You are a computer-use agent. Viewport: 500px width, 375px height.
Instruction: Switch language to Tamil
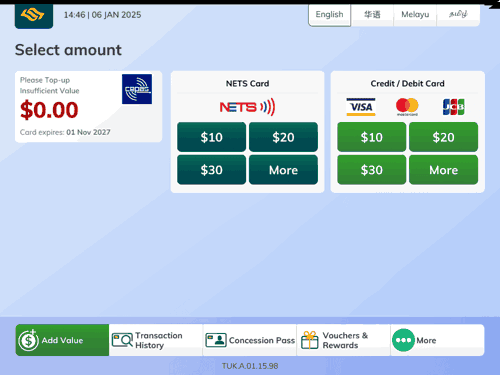coord(458,15)
